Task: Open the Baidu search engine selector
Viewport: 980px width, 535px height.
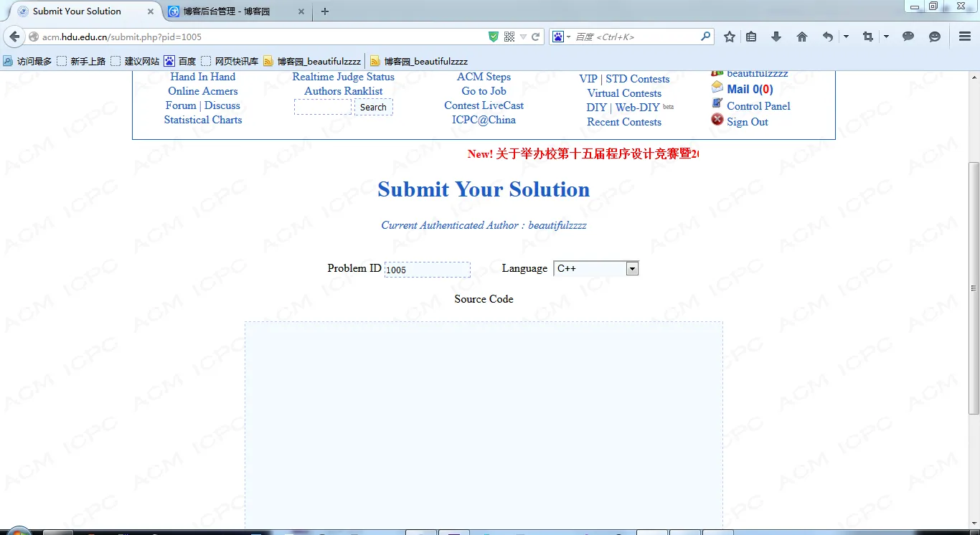Action: (562, 37)
